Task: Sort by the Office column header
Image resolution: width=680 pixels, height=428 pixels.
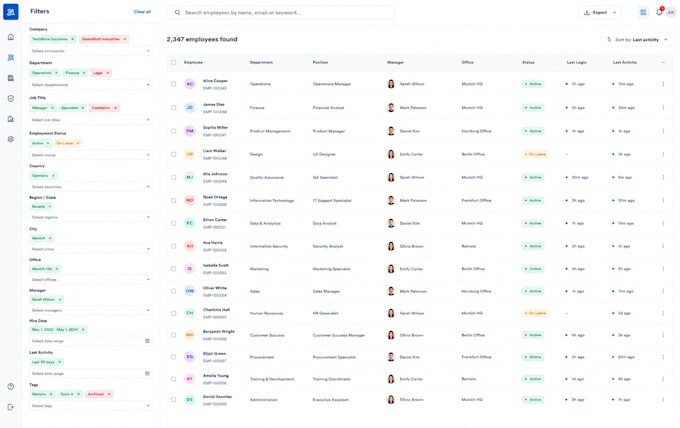Action: [x=468, y=62]
